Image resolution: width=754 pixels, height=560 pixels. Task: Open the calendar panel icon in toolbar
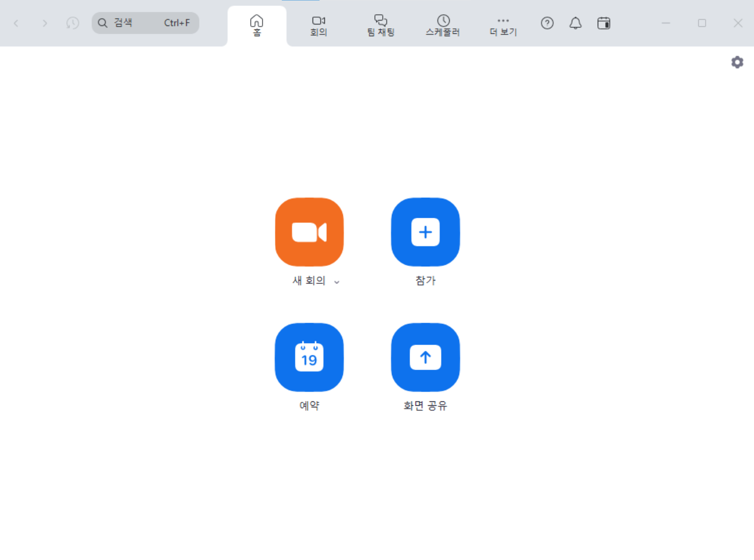click(x=604, y=23)
